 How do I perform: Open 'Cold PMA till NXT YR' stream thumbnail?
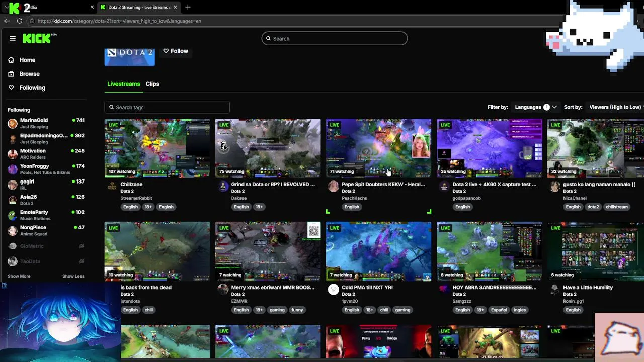click(378, 251)
